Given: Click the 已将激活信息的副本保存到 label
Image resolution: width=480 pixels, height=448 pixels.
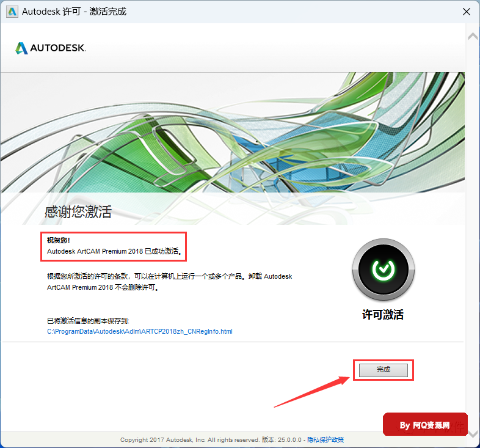Looking at the screenshot, I should tap(88, 321).
